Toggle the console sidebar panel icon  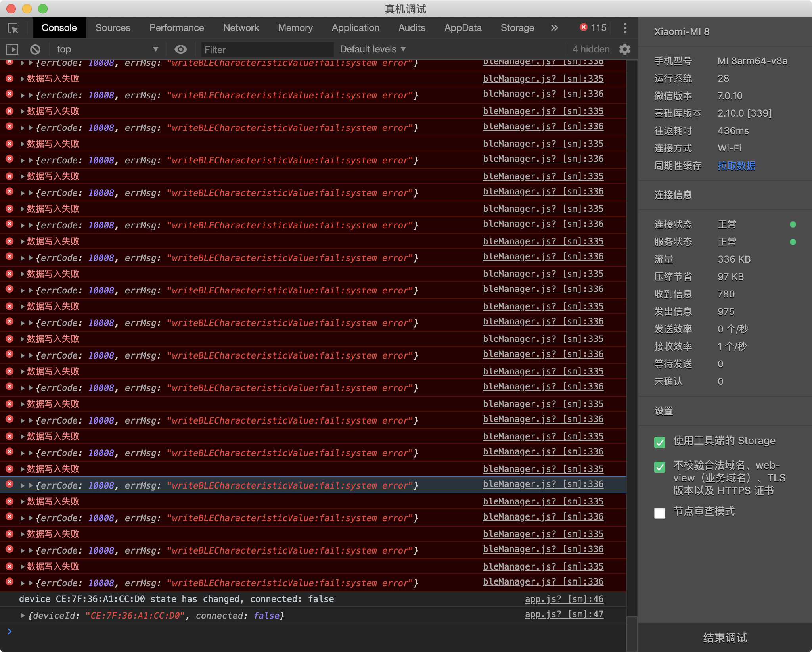(12, 50)
